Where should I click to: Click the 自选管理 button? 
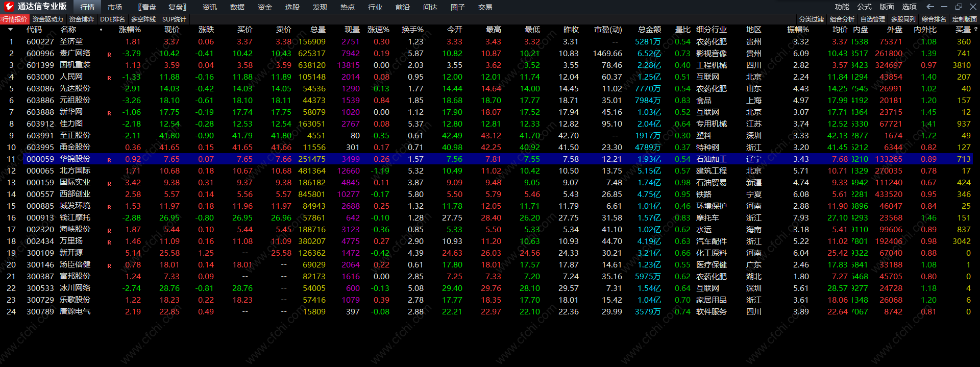(873, 19)
